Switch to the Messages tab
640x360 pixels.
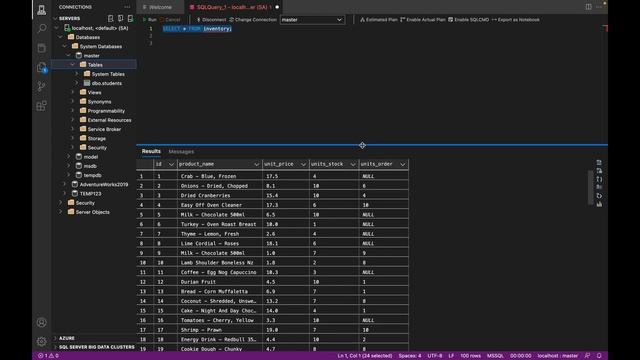coord(181,151)
